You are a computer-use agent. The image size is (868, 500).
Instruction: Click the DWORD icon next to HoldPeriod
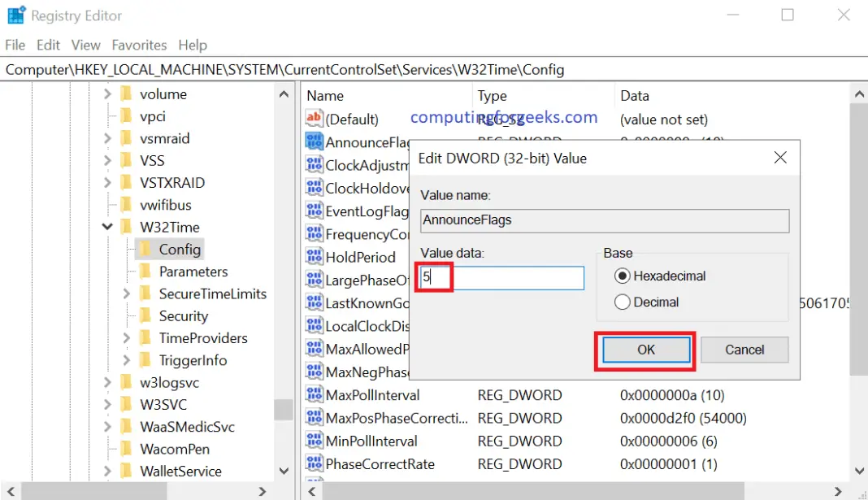(314, 257)
